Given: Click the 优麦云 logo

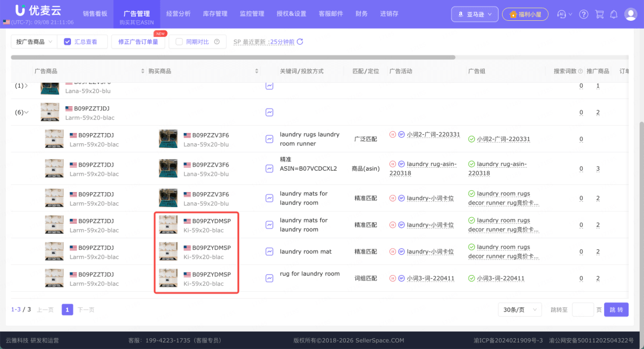Looking at the screenshot, I should point(38,10).
